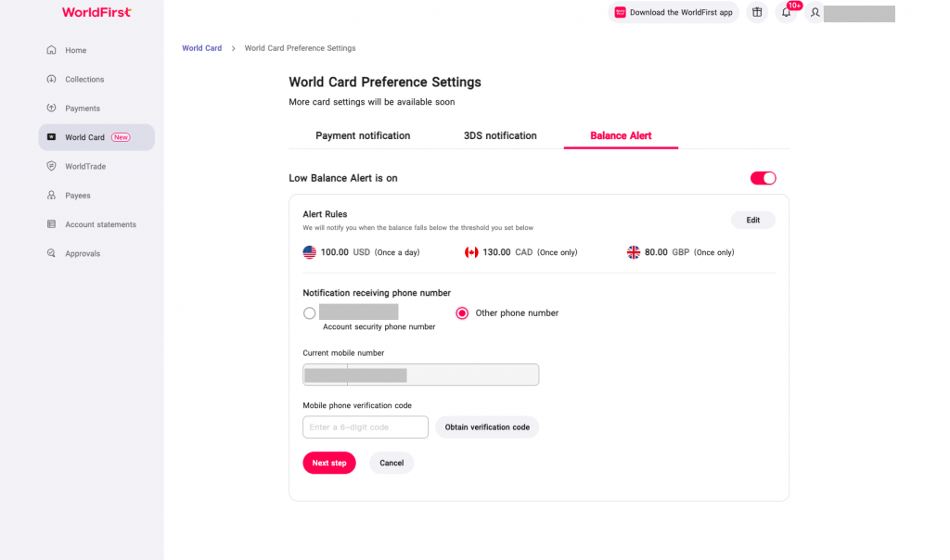Viewport: 950px width, 560px height.
Task: Open Account statements icon
Action: (x=52, y=224)
